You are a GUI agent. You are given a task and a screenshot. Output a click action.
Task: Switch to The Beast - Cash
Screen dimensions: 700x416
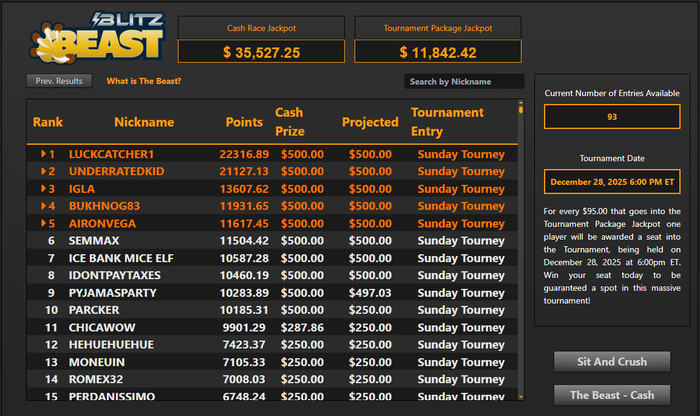pos(612,395)
